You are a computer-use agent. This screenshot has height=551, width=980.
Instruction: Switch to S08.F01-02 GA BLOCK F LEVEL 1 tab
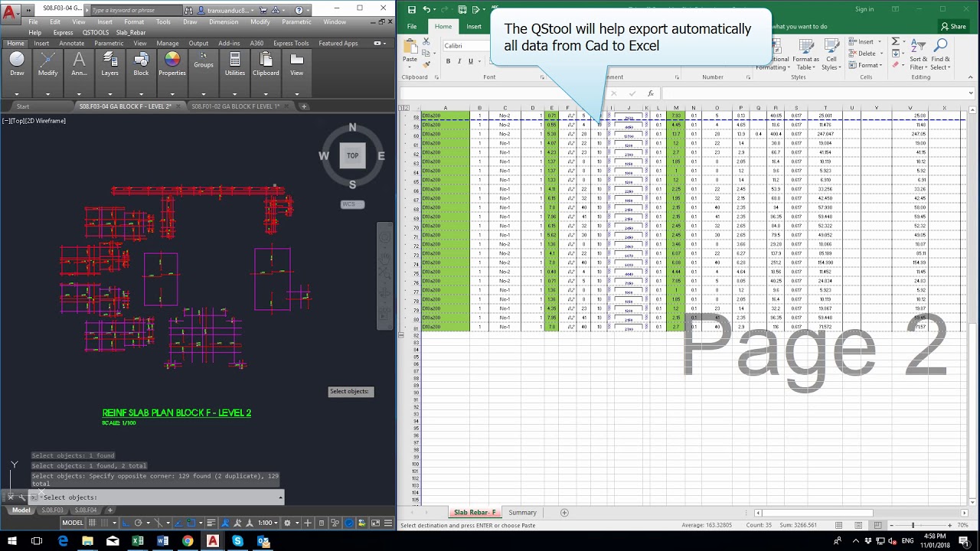coord(235,106)
